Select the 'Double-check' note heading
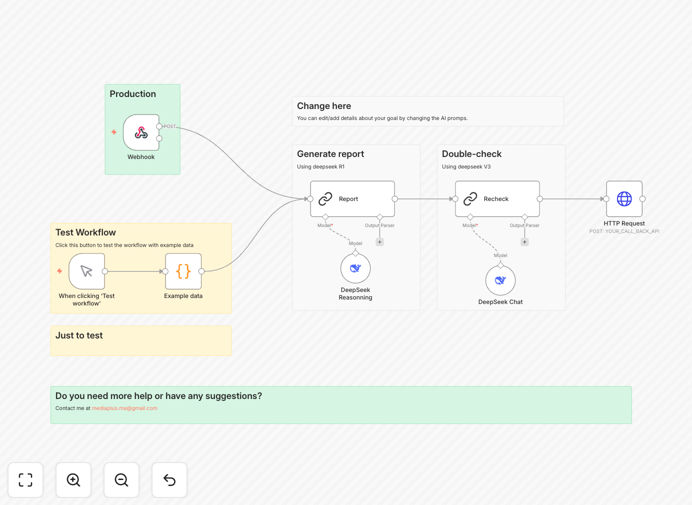This screenshot has height=505, width=692. (x=472, y=154)
